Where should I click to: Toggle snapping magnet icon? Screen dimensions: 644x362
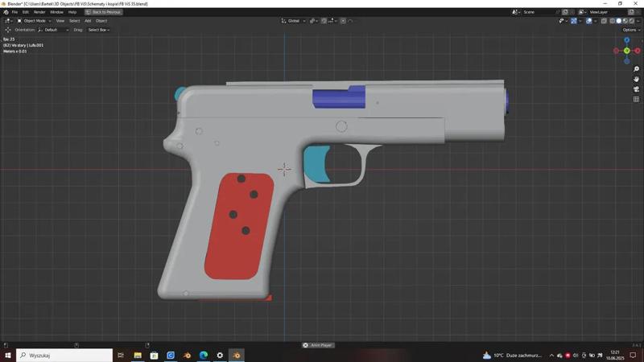(x=324, y=21)
